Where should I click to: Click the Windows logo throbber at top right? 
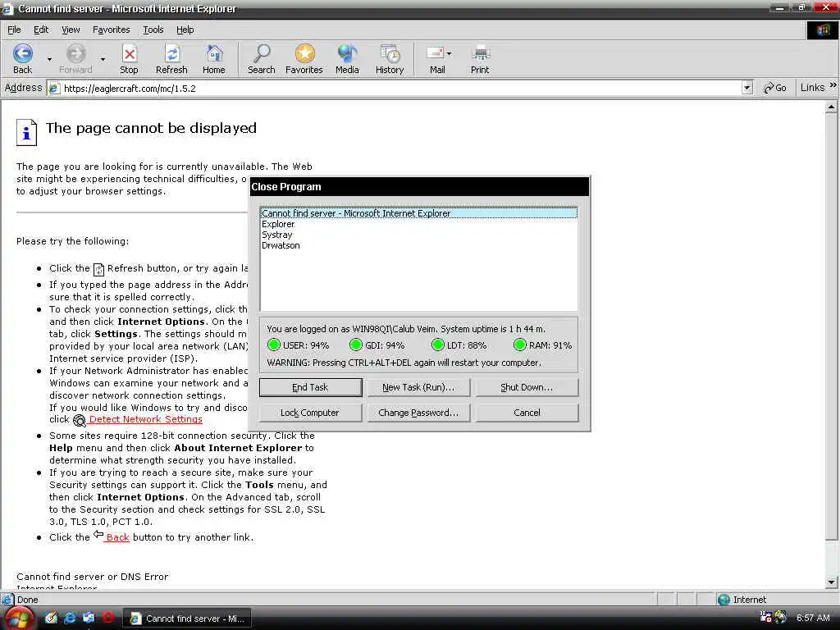[x=823, y=30]
